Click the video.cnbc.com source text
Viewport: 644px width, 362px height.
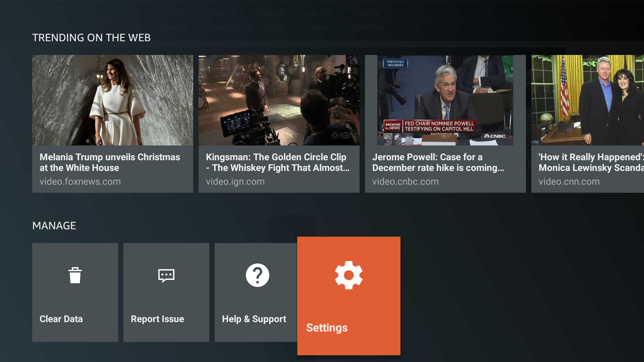click(x=406, y=181)
